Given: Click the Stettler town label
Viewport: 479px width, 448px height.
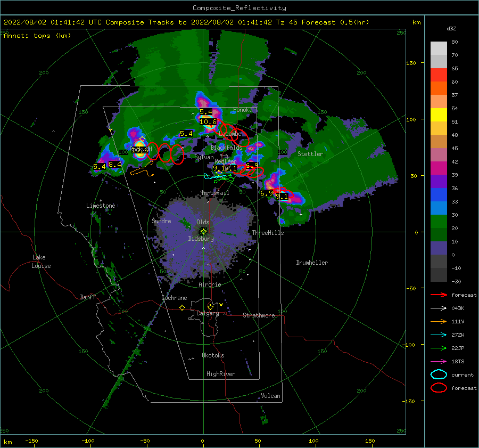Looking at the screenshot, I should point(310,154).
